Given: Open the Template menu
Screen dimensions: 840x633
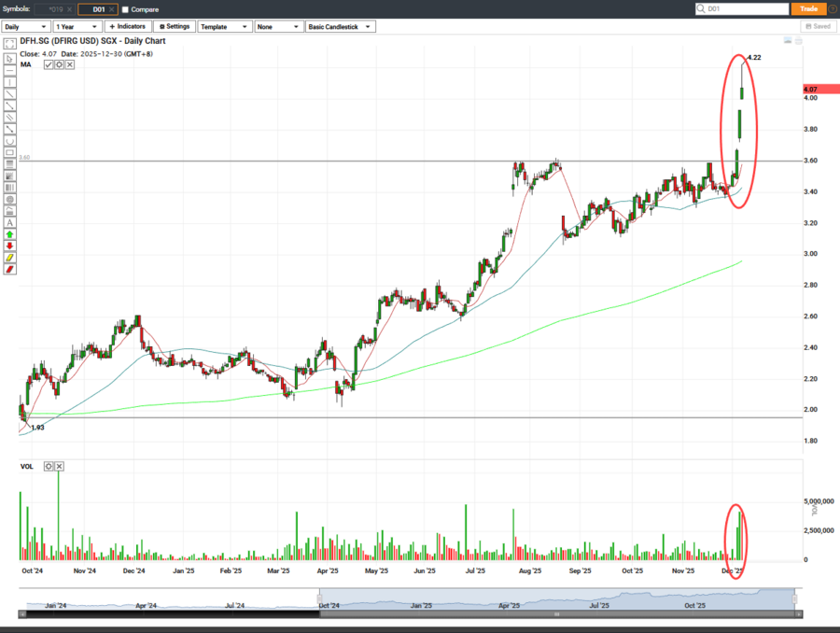Looking at the screenshot, I should pos(224,27).
